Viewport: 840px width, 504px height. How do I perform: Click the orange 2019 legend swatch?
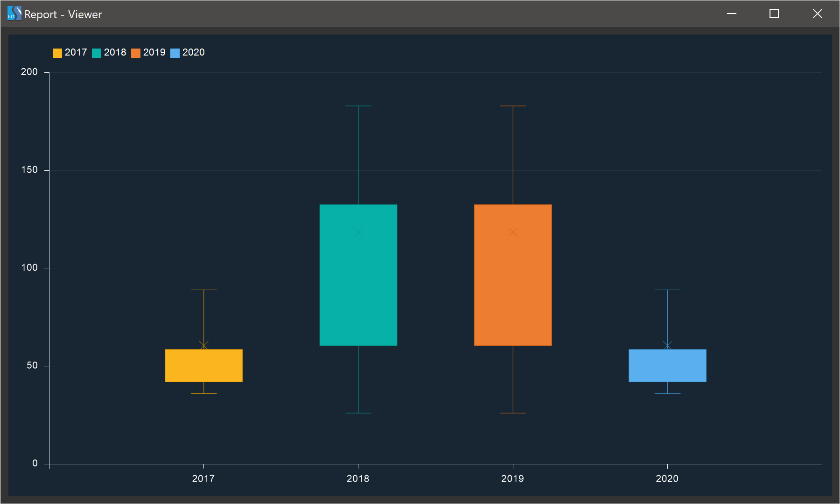(136, 53)
